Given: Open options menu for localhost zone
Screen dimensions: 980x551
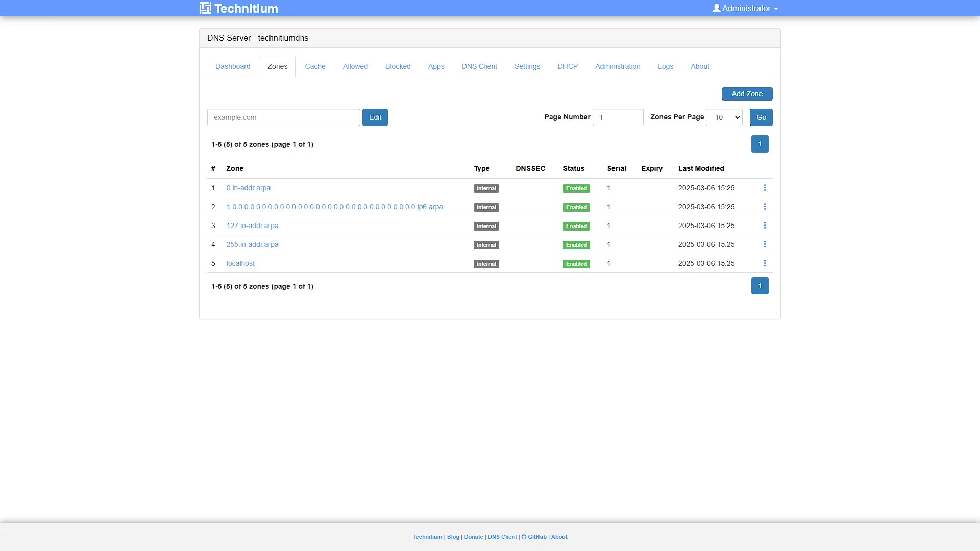Looking at the screenshot, I should pyautogui.click(x=765, y=263).
